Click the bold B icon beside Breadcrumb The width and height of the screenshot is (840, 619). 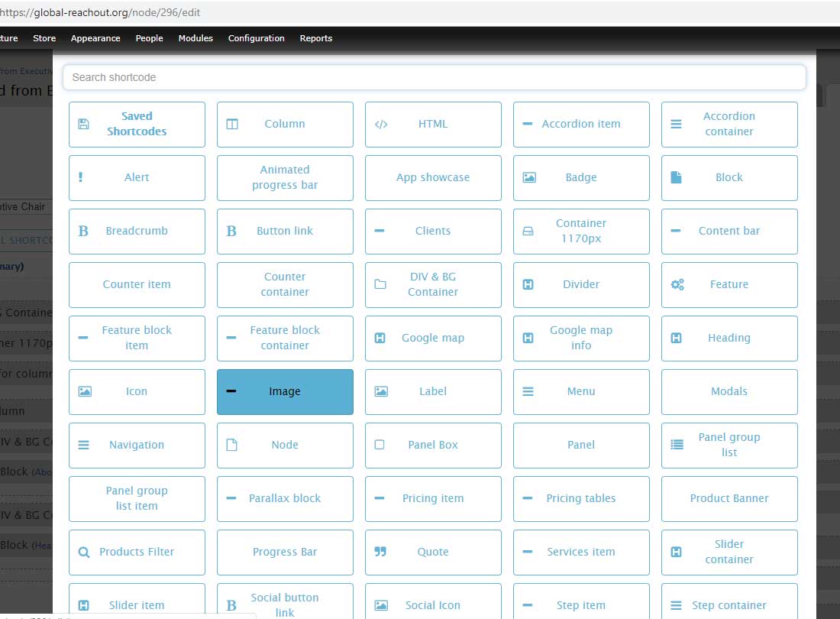click(x=83, y=231)
